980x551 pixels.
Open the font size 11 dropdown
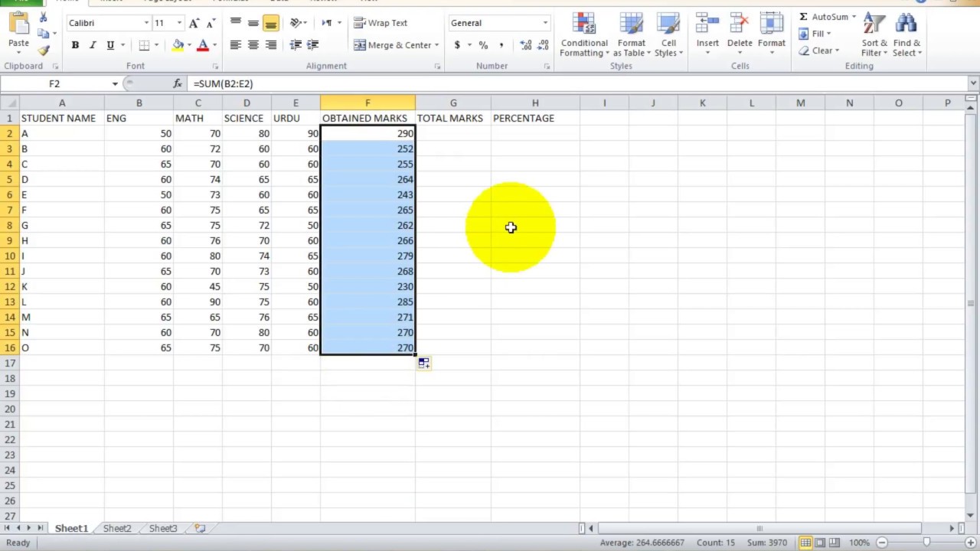[179, 23]
